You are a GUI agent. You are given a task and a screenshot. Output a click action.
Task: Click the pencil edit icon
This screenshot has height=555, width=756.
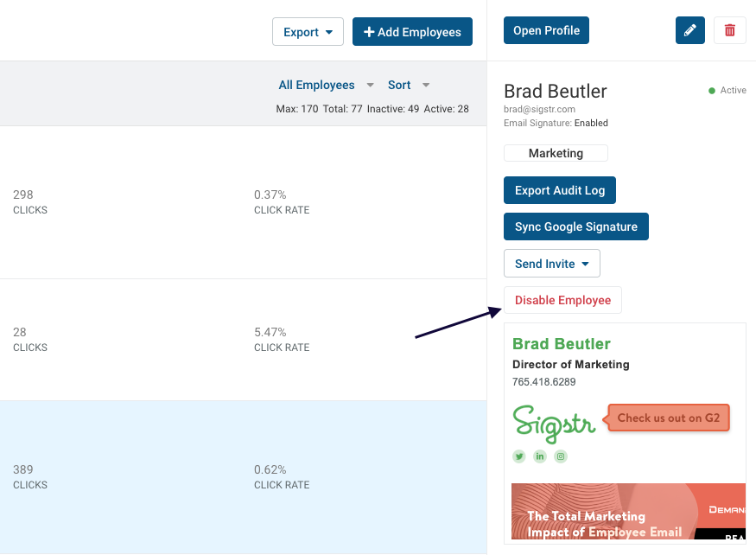click(690, 30)
